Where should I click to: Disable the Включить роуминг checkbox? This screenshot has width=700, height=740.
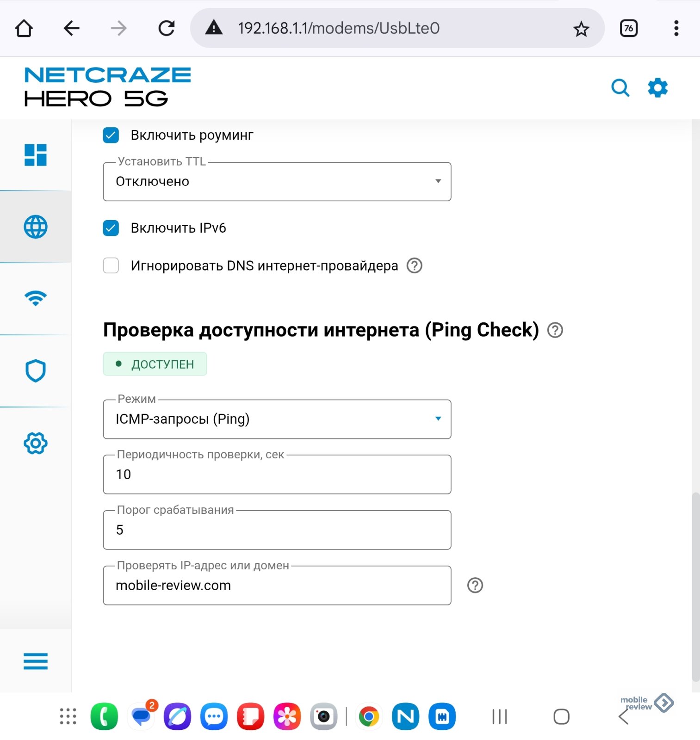point(111,136)
